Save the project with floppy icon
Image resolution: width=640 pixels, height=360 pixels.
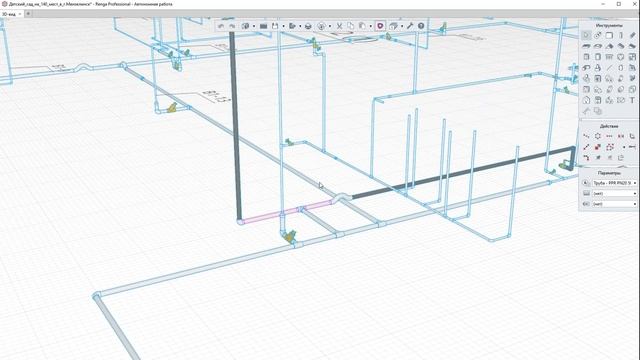pos(275,26)
